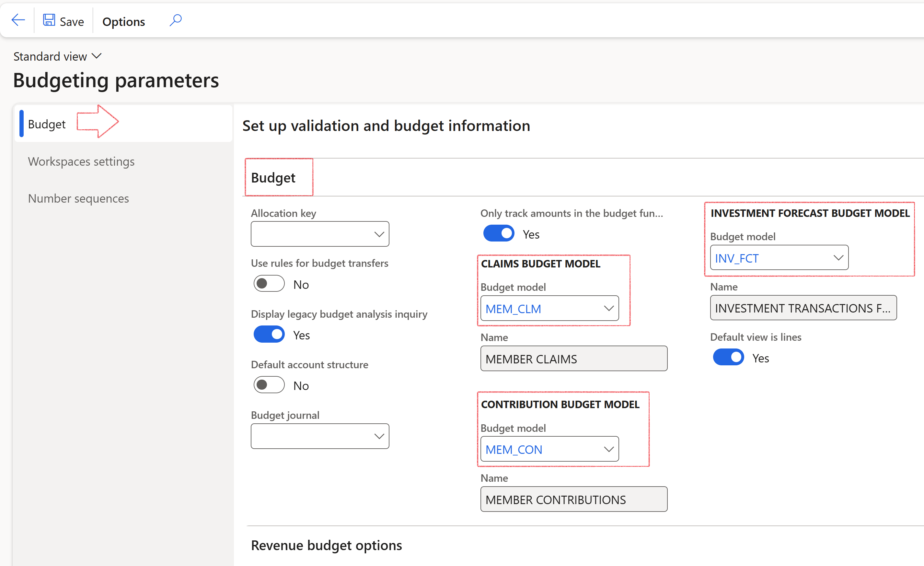Click the Set up validation heading text

pos(386,126)
